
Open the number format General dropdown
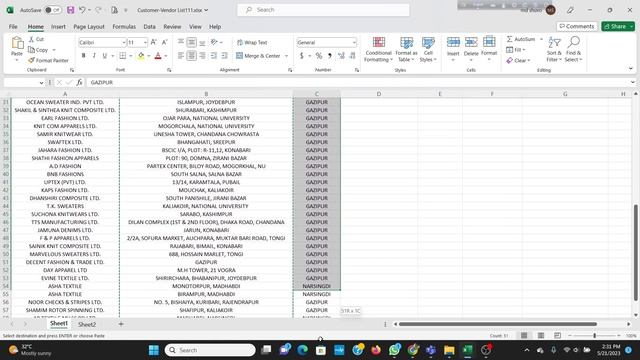coord(354,42)
